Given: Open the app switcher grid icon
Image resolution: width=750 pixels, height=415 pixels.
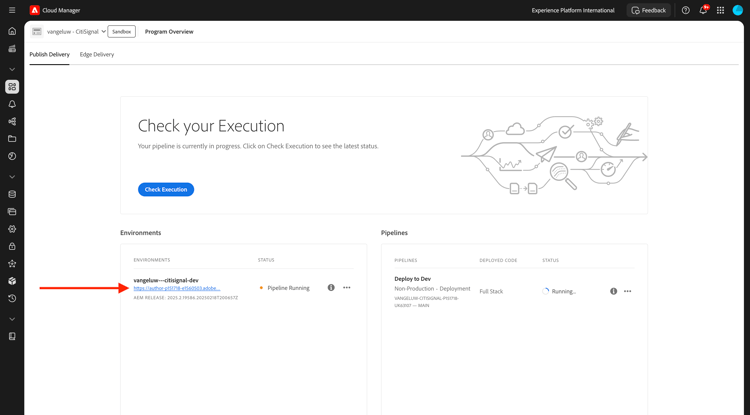Looking at the screenshot, I should pos(720,10).
